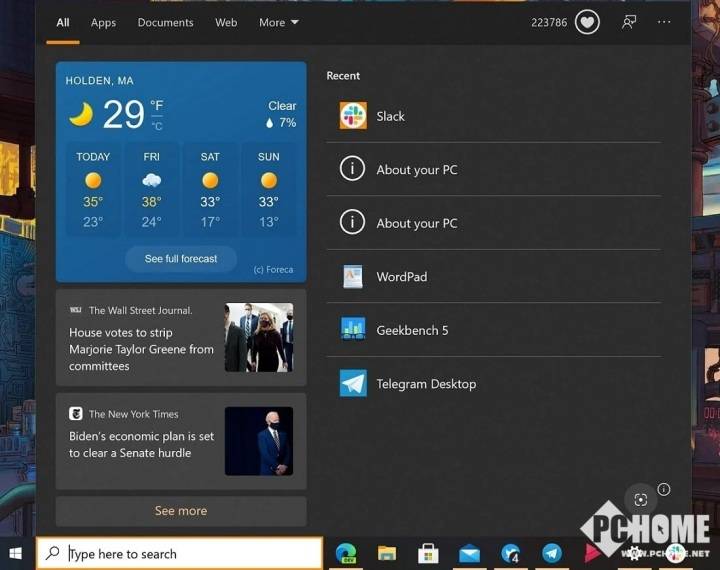Open the Geekbench 5 app icon
The image size is (720, 570).
point(353,329)
